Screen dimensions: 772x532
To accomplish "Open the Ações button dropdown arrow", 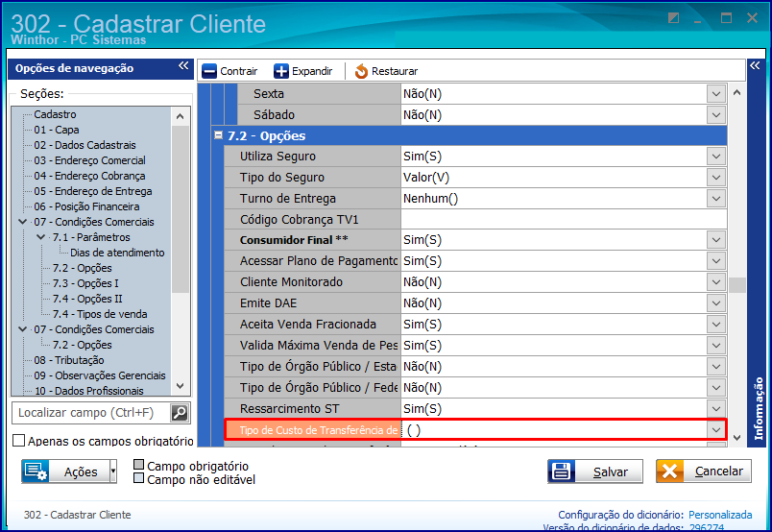I will [113, 472].
